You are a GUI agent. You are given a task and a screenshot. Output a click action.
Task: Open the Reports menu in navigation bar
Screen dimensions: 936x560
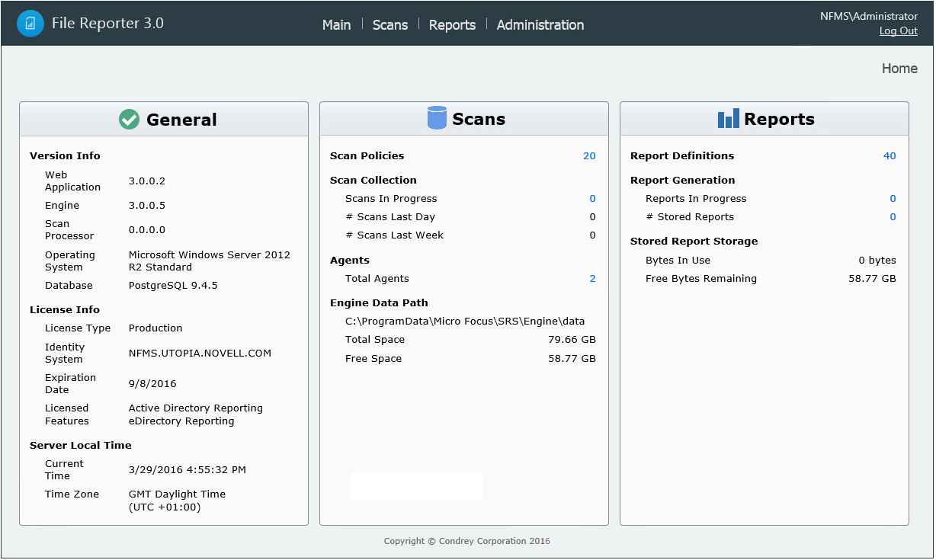coord(452,25)
